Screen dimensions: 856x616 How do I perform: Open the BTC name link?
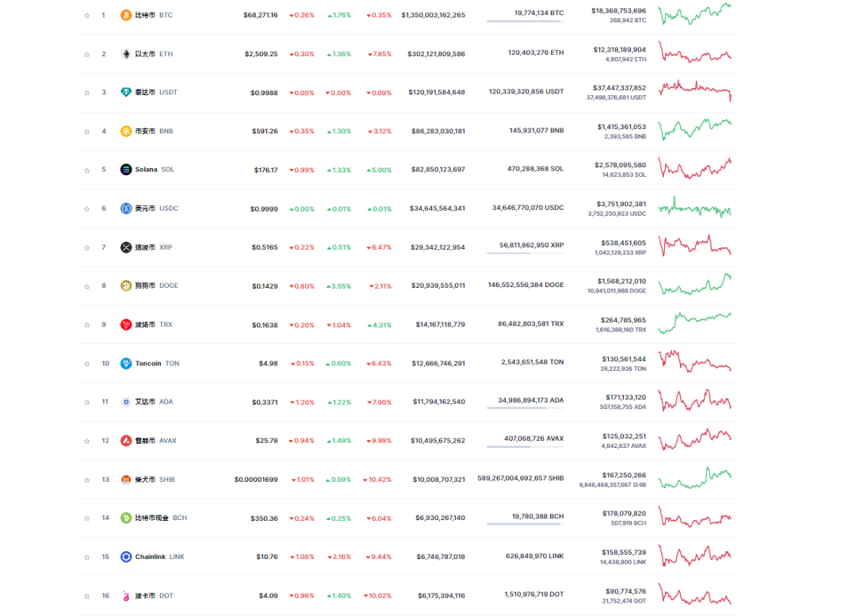pos(154,15)
